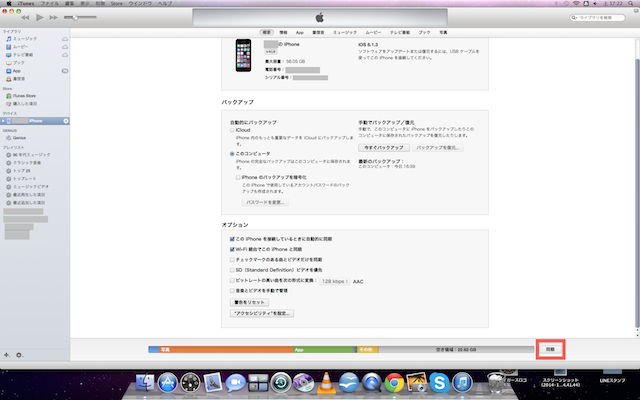Open VLC cone icon in Dock
The height and width of the screenshot is (400, 640).
coord(326,382)
